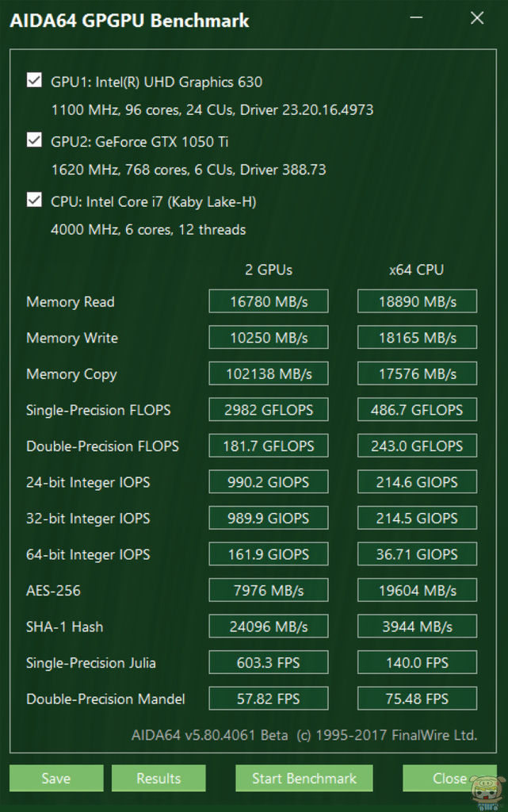This screenshot has width=508, height=812.
Task: Click the 1620 MHz, 768 cores driver details line
Action: pos(189,170)
